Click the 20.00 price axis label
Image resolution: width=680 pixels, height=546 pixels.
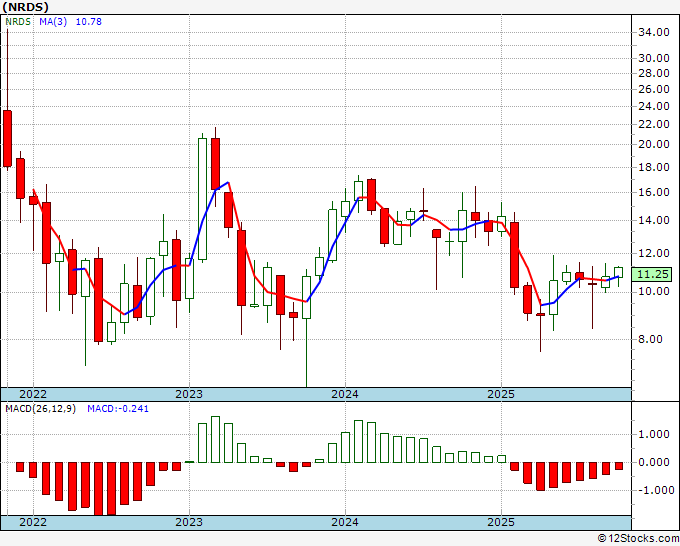(654, 144)
